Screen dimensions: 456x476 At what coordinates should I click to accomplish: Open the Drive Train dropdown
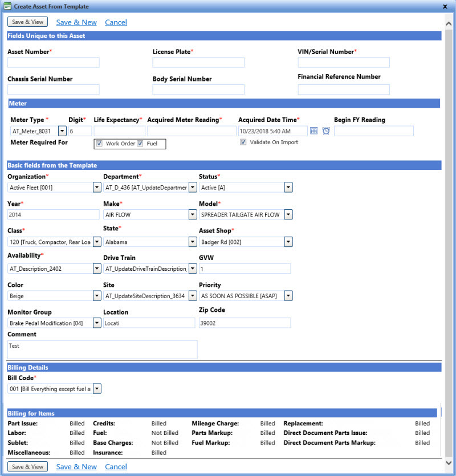pyautogui.click(x=193, y=268)
